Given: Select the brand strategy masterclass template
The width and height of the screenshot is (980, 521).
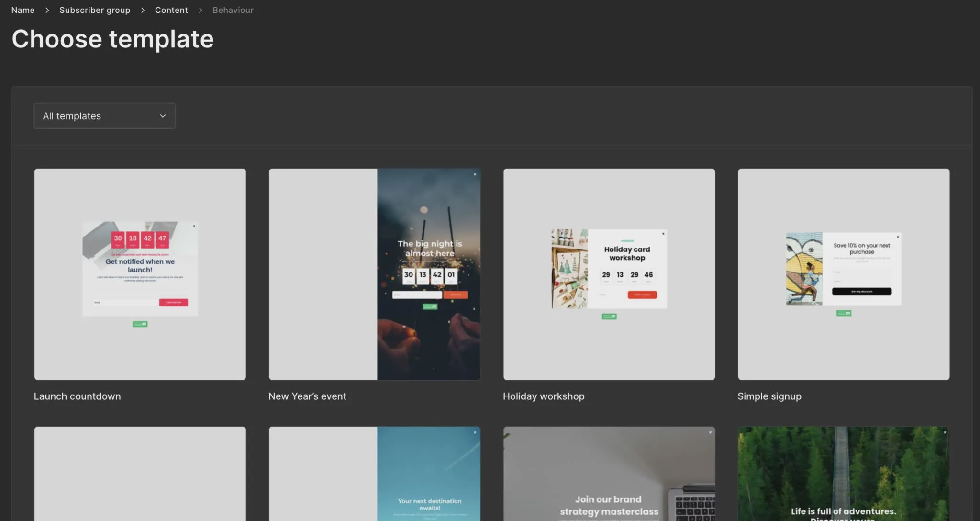Looking at the screenshot, I should click(x=609, y=474).
